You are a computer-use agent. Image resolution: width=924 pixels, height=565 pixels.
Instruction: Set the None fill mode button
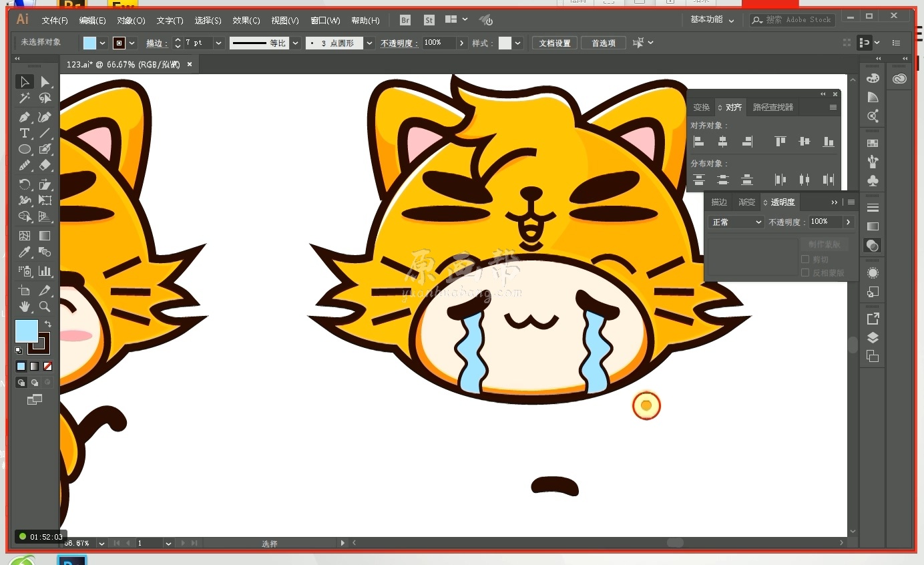click(x=47, y=366)
